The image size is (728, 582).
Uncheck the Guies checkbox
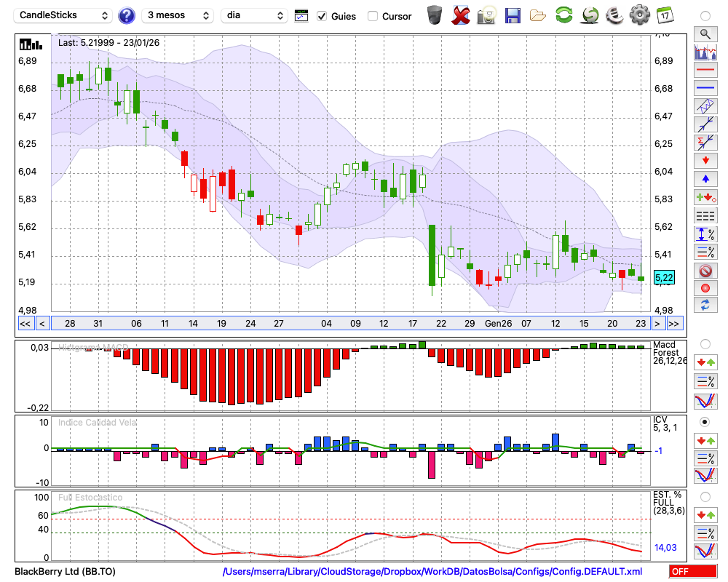point(322,16)
